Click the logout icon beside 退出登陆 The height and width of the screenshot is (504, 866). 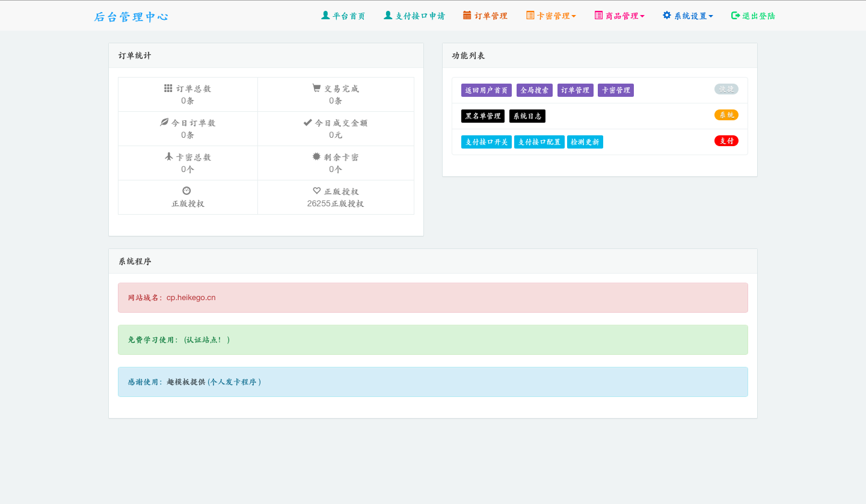(735, 15)
